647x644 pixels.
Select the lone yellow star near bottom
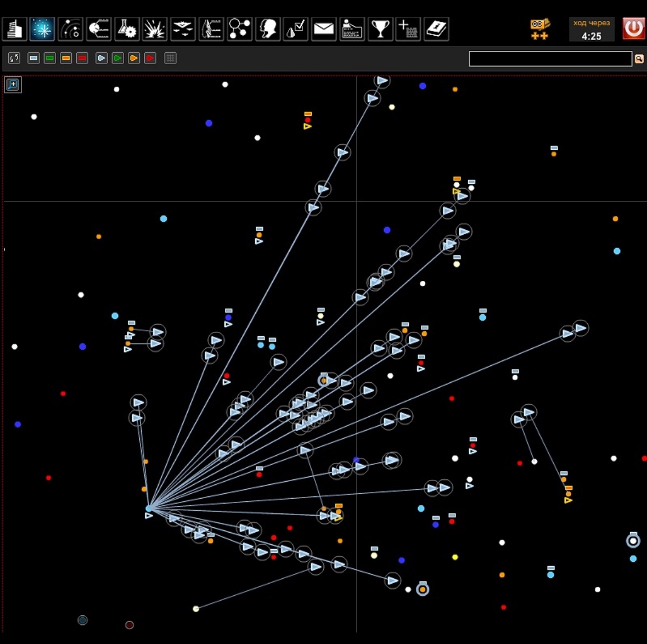pyautogui.click(x=455, y=557)
